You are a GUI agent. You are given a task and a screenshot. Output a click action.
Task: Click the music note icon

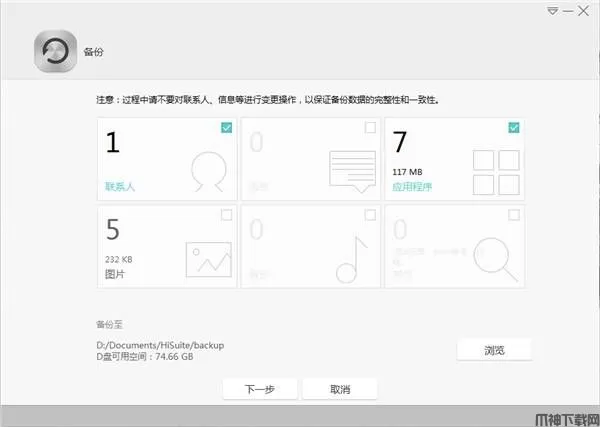click(x=352, y=260)
